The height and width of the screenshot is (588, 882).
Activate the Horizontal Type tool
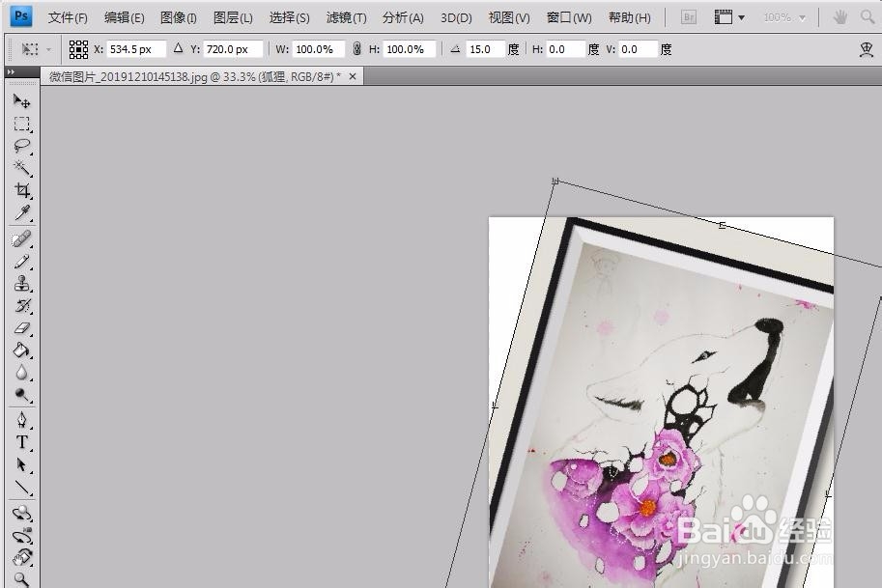tap(23, 439)
